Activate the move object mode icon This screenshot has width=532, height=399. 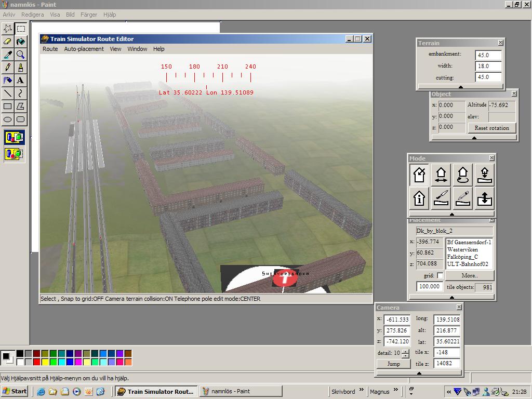(x=441, y=175)
